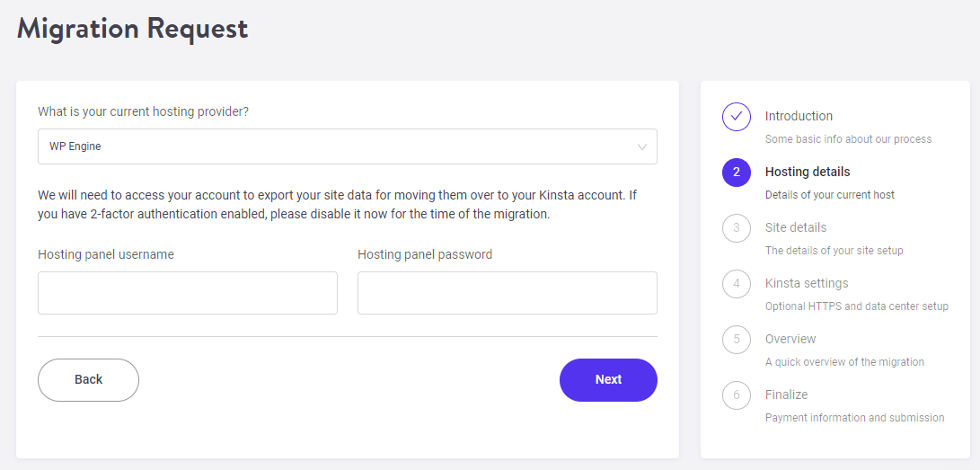980x470 pixels.
Task: Select the Site details step label
Action: pyautogui.click(x=796, y=227)
